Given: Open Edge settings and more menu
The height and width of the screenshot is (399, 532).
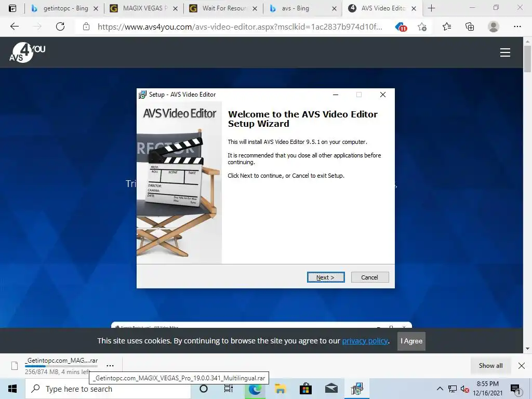Looking at the screenshot, I should [517, 26].
